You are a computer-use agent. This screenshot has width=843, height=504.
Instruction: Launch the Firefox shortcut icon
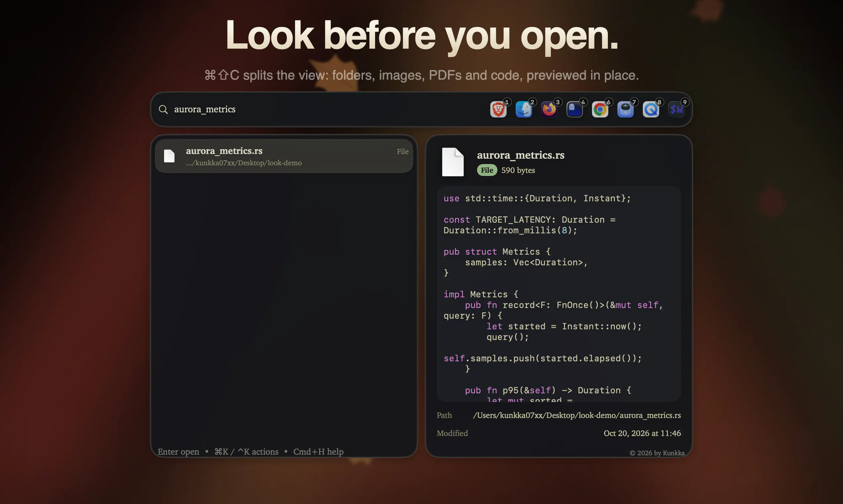coord(549,109)
